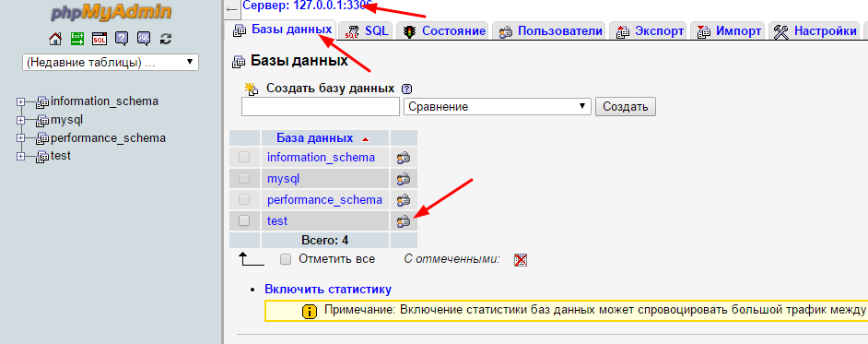Click performance_schema database icon in tree
The image size is (868, 344).
pyautogui.click(x=42, y=138)
